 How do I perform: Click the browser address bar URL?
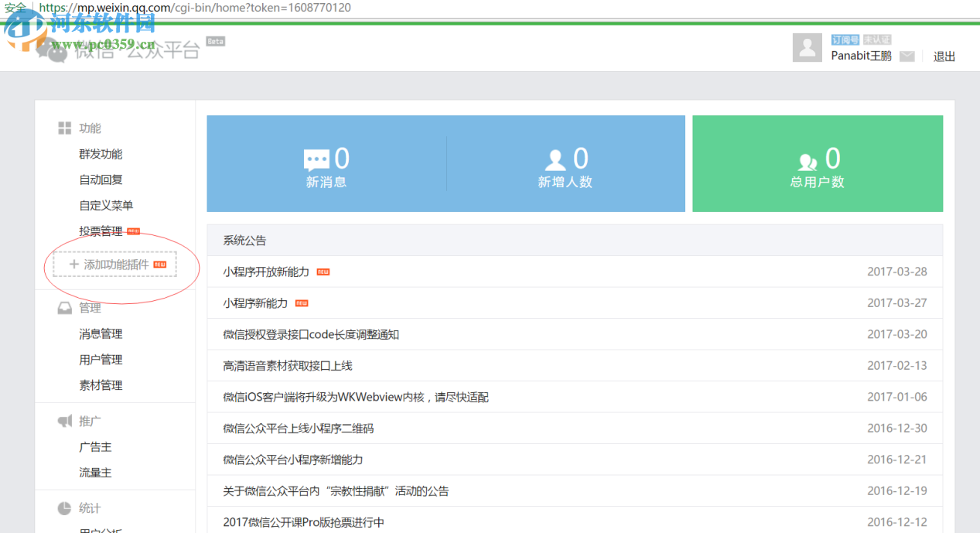tap(194, 8)
